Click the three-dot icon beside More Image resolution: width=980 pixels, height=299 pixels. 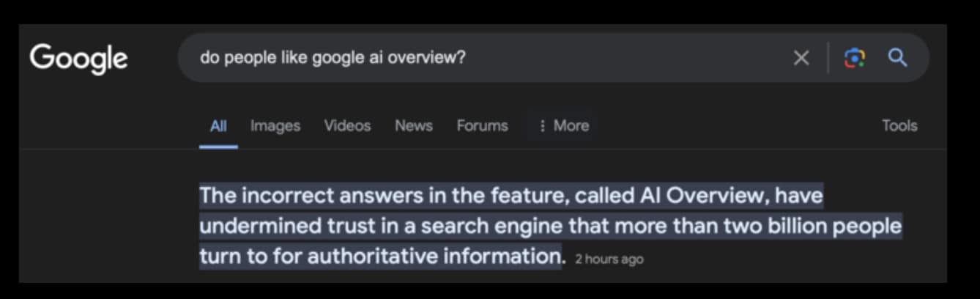point(542,126)
